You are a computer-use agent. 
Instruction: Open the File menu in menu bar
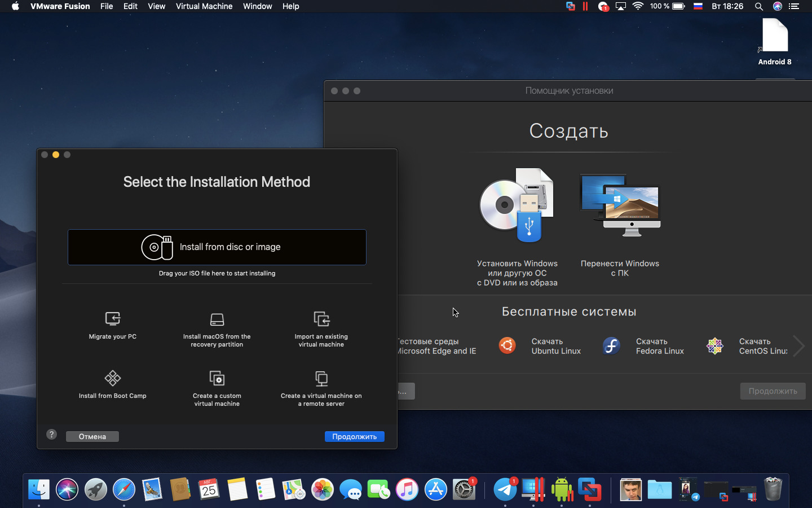(x=107, y=6)
